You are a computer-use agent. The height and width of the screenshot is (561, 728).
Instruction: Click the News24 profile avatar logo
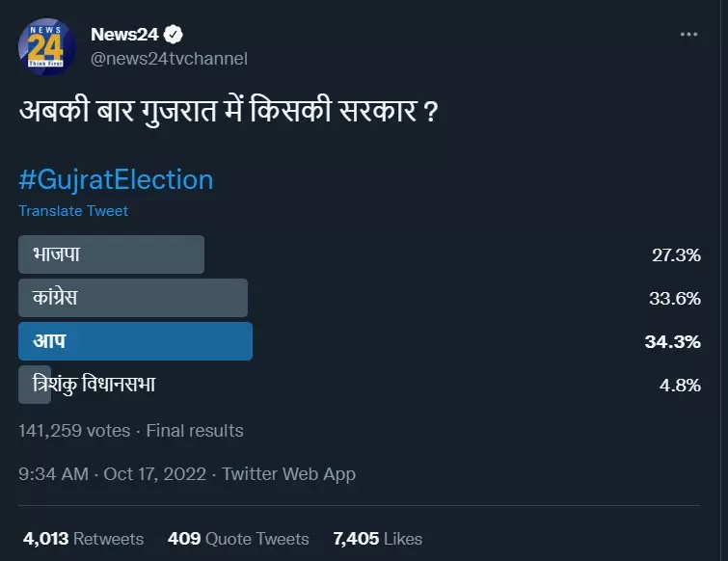click(x=47, y=47)
